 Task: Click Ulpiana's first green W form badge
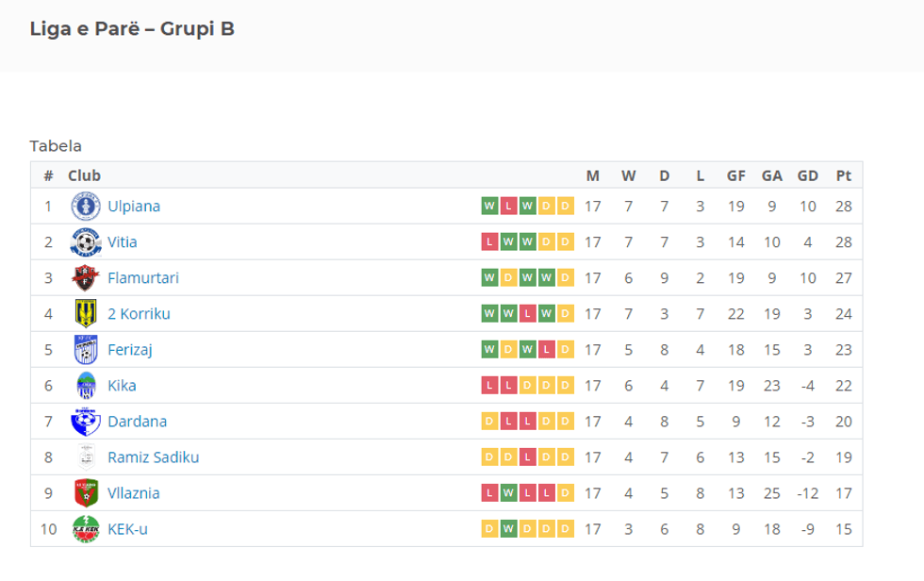coord(489,206)
